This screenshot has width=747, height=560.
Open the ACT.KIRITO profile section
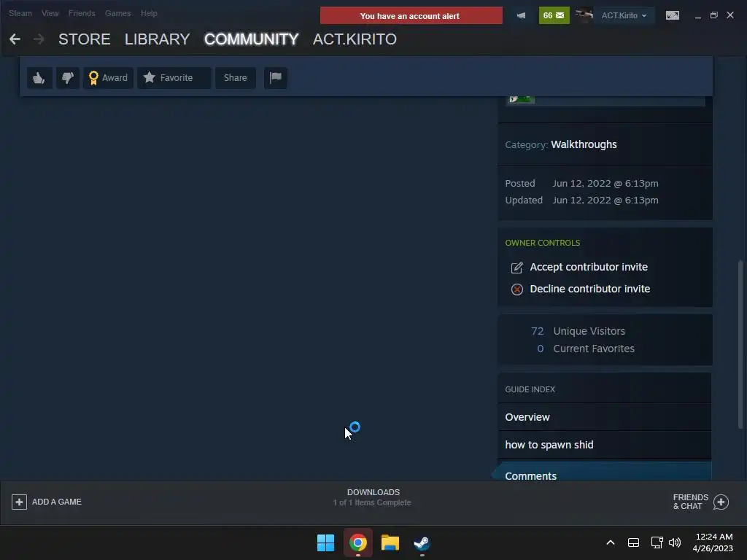[355, 39]
